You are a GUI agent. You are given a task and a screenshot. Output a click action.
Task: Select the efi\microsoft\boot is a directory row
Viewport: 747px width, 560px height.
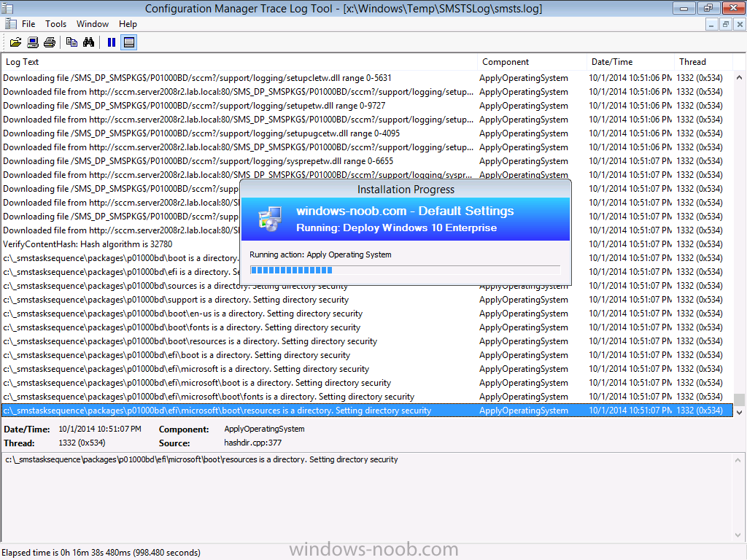(367, 382)
